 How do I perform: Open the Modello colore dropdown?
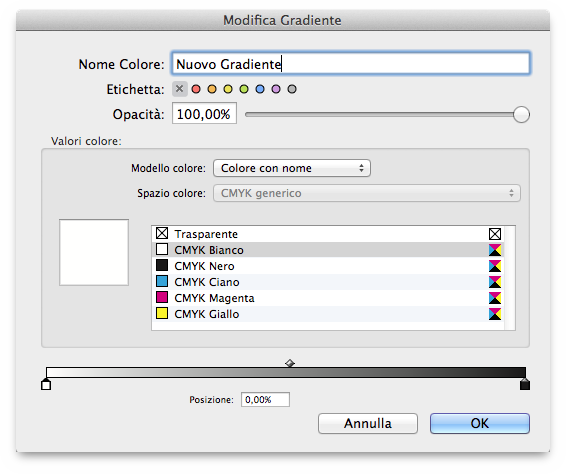click(x=292, y=168)
